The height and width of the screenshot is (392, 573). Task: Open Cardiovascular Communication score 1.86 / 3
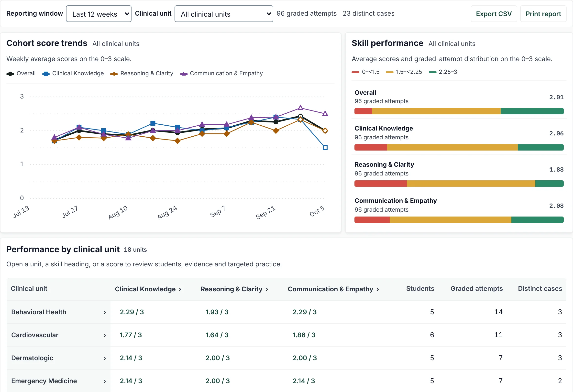[304, 335]
